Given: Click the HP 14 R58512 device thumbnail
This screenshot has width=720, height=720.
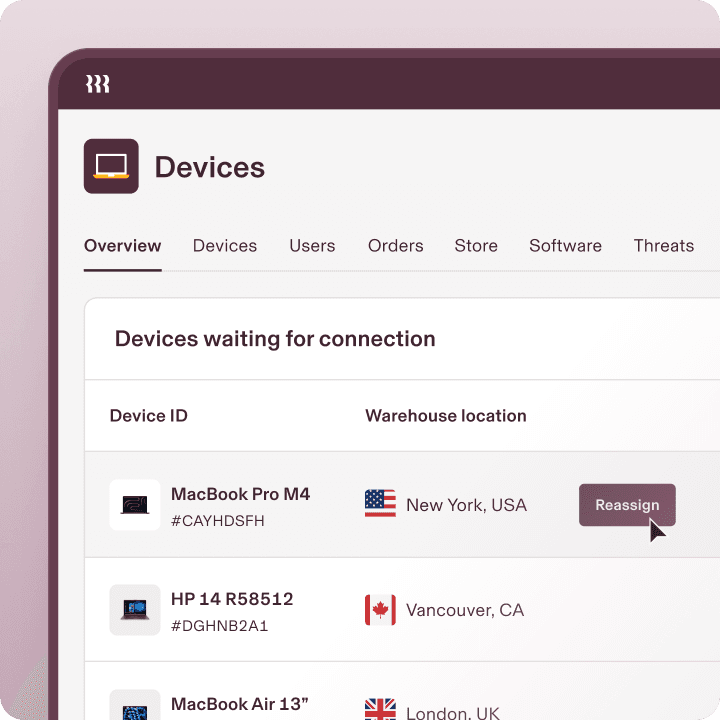Looking at the screenshot, I should click(135, 610).
